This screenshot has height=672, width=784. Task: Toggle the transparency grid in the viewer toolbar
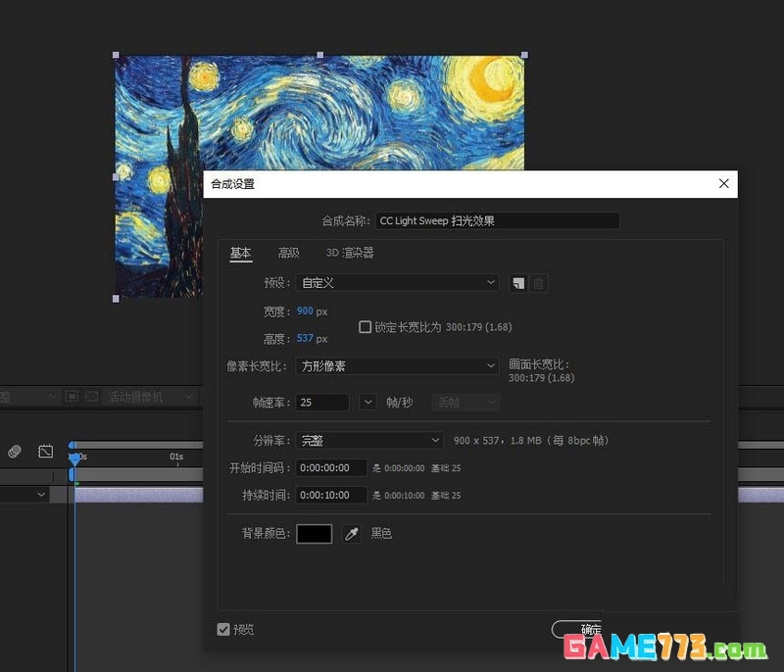click(91, 396)
